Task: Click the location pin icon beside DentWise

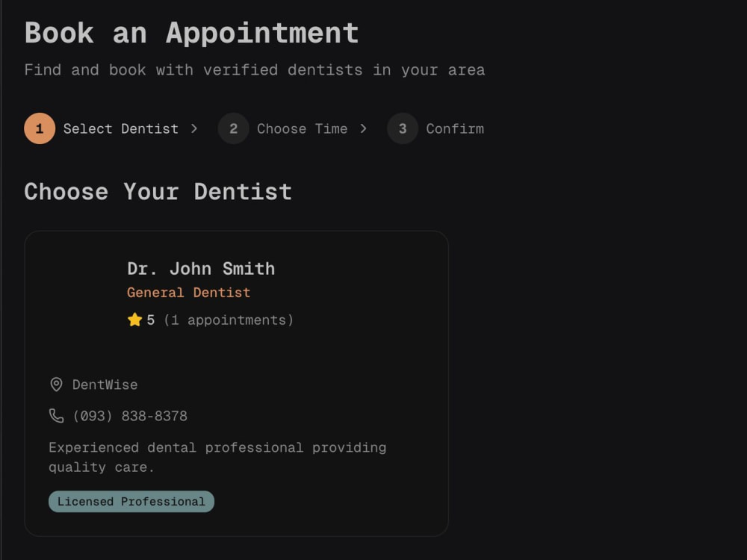Action: tap(56, 385)
